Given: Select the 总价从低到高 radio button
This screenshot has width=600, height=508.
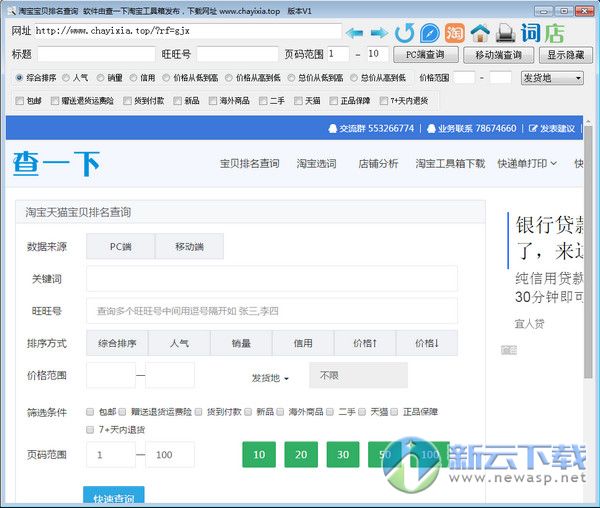Looking at the screenshot, I should 291,78.
